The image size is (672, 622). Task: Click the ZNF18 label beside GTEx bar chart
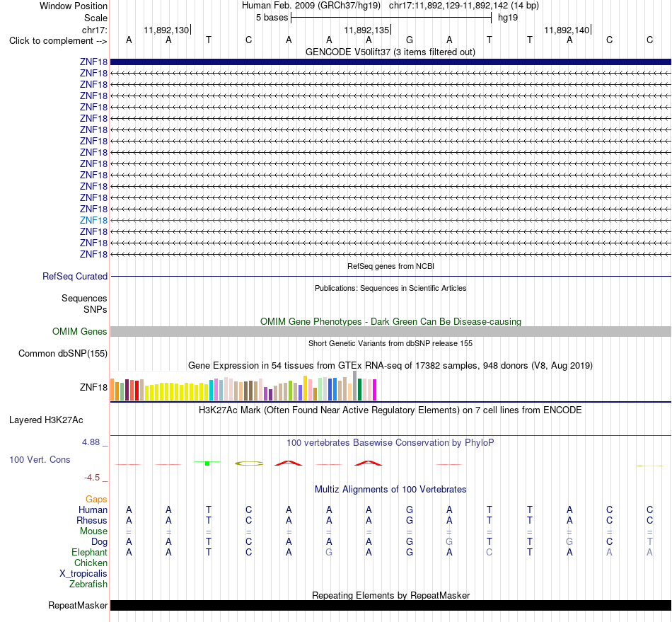pyautogui.click(x=93, y=387)
